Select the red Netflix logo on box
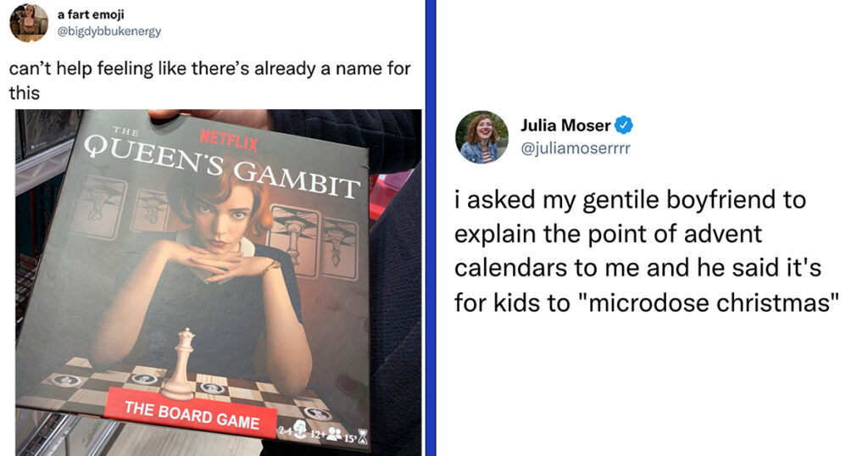The height and width of the screenshot is (456, 868). pyautogui.click(x=228, y=140)
